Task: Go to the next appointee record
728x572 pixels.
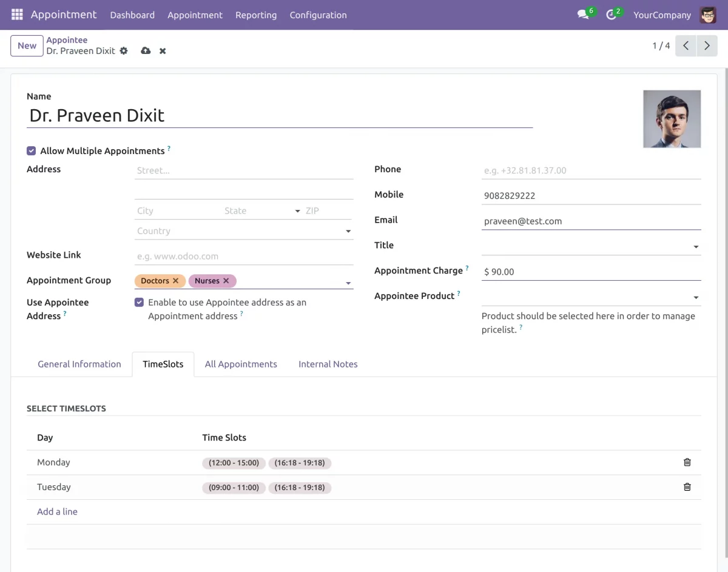Action: tap(707, 46)
